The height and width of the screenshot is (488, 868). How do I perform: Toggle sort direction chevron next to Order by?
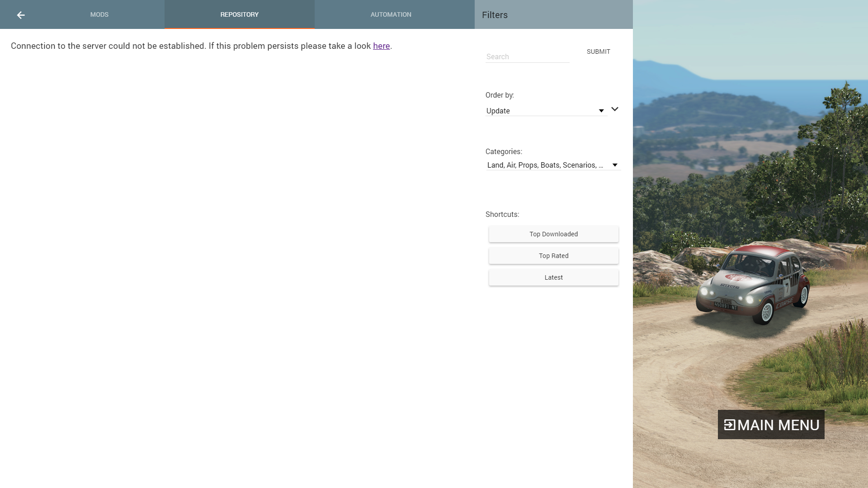click(x=615, y=109)
